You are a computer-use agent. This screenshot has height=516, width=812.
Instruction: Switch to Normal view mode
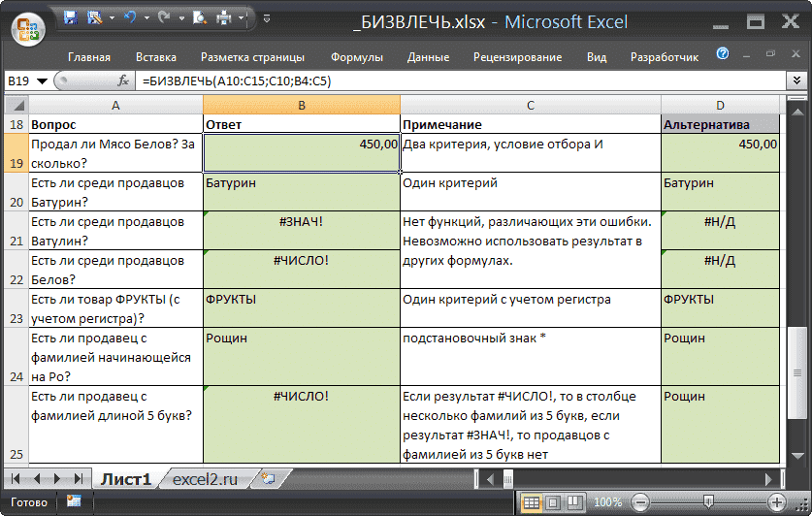532,502
